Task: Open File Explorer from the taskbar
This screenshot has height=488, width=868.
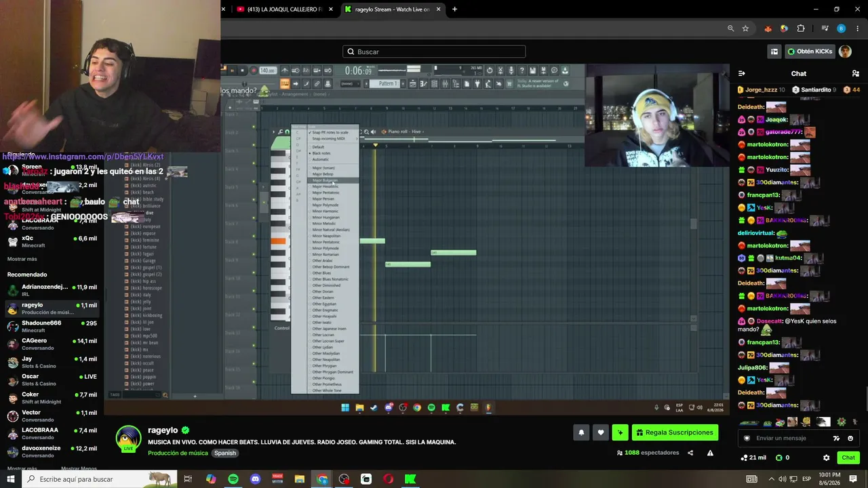Action: click(300, 479)
